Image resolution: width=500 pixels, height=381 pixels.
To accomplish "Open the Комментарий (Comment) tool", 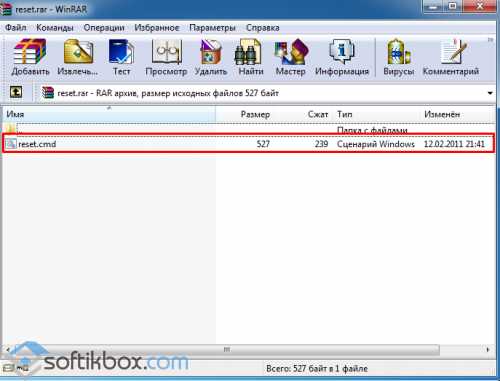I will click(451, 57).
